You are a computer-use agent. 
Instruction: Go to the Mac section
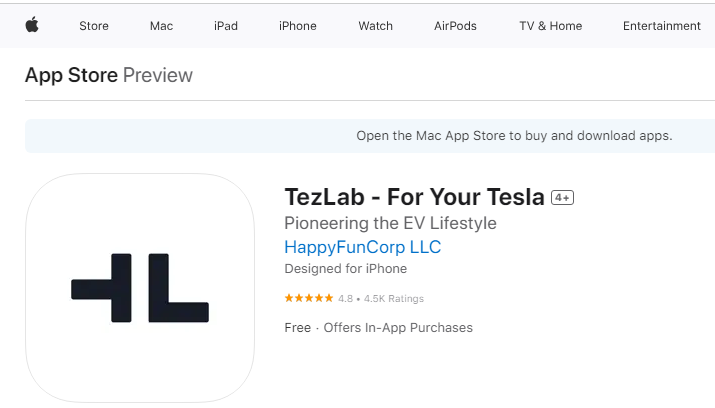[x=161, y=26]
